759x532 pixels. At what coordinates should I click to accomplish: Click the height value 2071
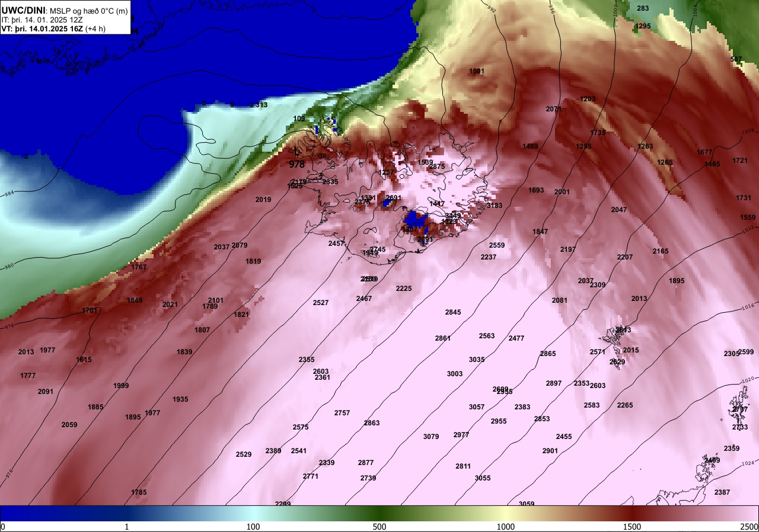(x=554, y=109)
